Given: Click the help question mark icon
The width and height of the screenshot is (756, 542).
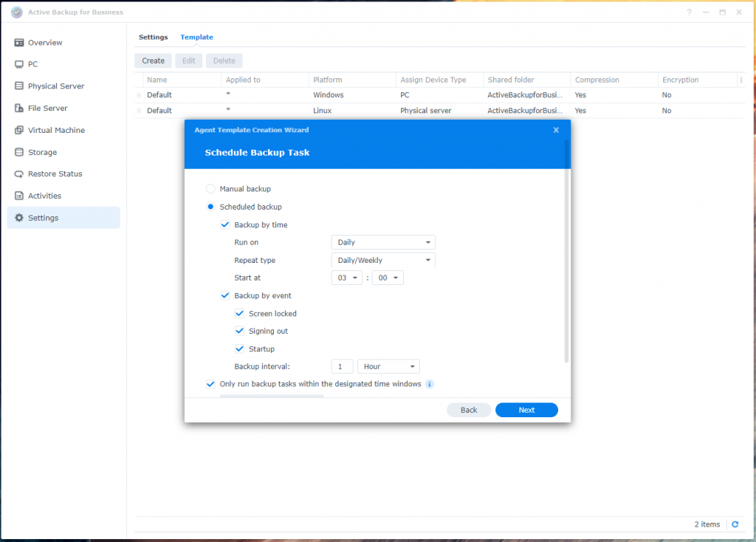Looking at the screenshot, I should click(x=689, y=12).
